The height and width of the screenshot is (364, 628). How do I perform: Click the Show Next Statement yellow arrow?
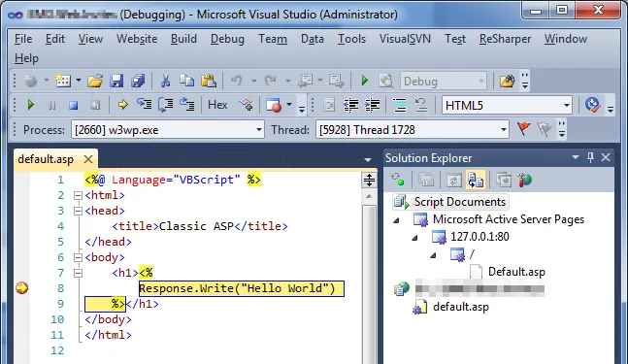123,105
